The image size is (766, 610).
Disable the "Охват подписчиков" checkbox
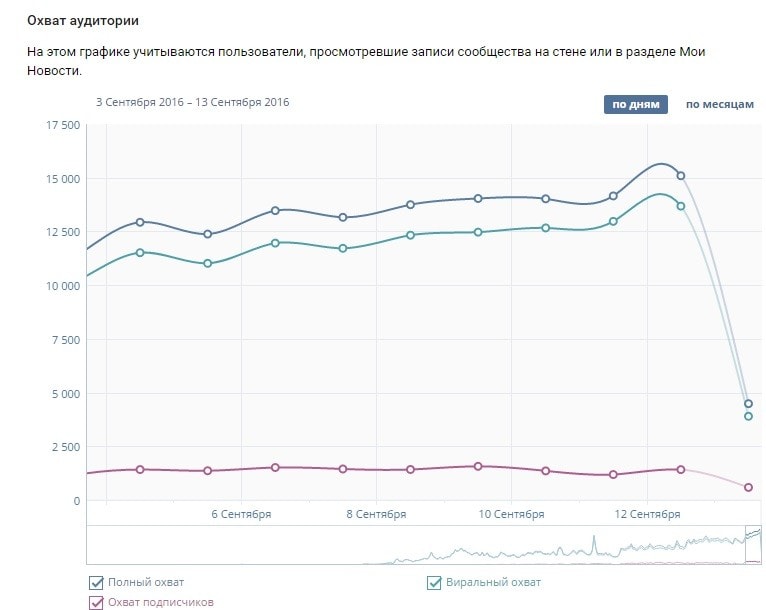point(96,602)
